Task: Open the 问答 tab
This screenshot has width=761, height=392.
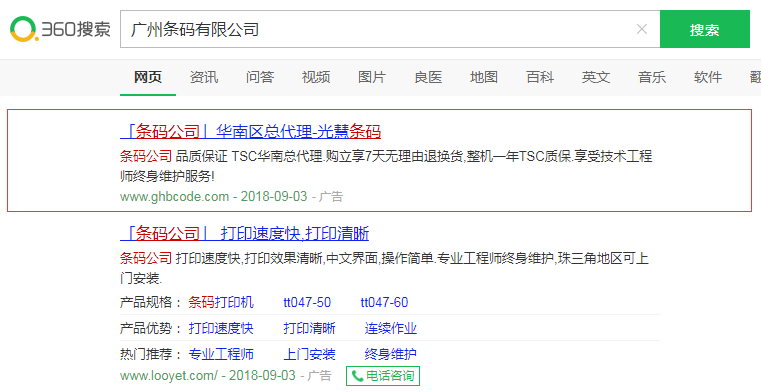Action: tap(260, 77)
